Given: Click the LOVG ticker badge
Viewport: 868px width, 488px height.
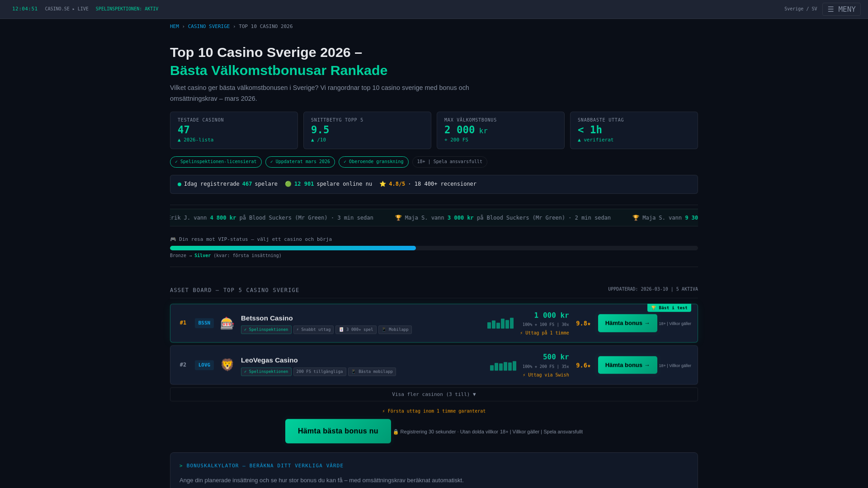Looking at the screenshot, I should pyautogui.click(x=204, y=365).
